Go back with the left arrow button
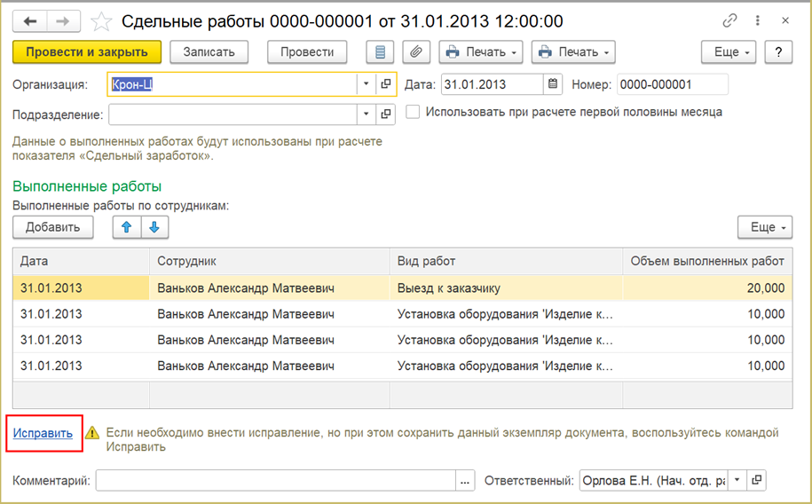Viewport: 812px width, 504px height. pyautogui.click(x=30, y=21)
